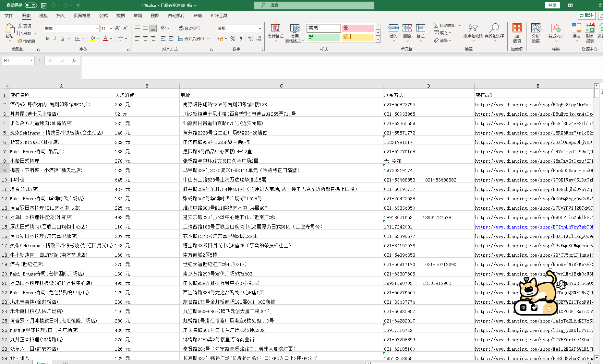Expand the cell styles gallery
The height and width of the screenshot is (364, 603).
(x=378, y=39)
